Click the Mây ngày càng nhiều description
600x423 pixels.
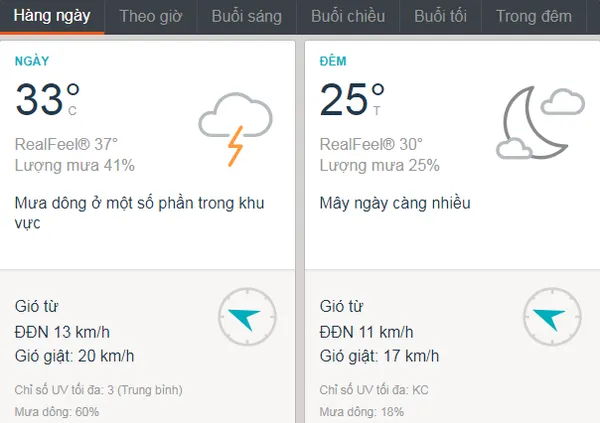coord(395,203)
